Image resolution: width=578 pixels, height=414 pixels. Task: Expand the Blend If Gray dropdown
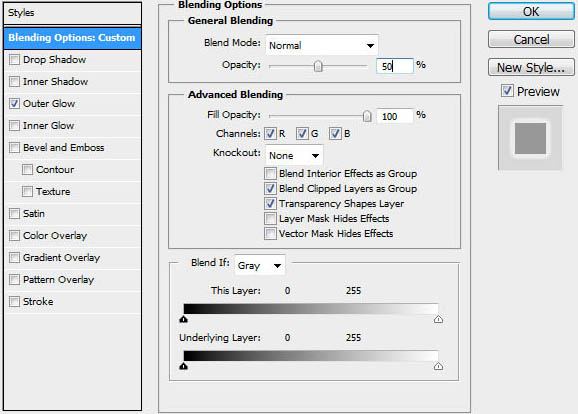pos(260,265)
